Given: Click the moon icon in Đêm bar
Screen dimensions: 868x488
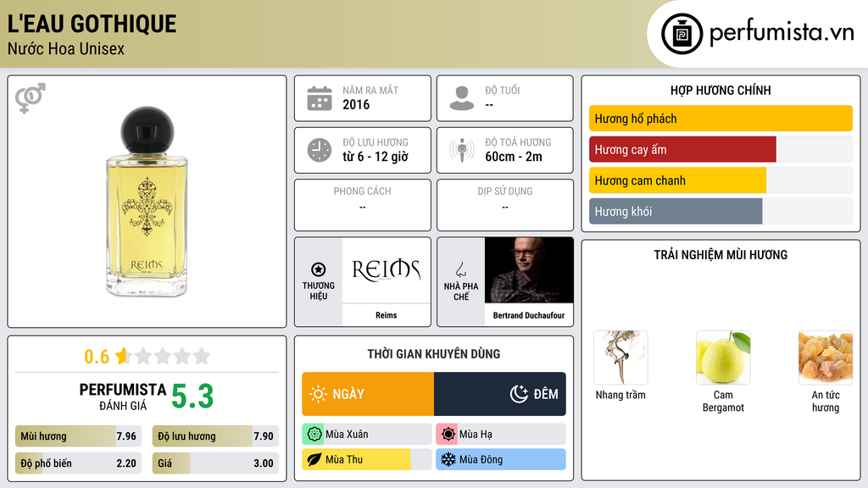Looking at the screenshot, I should click(519, 394).
